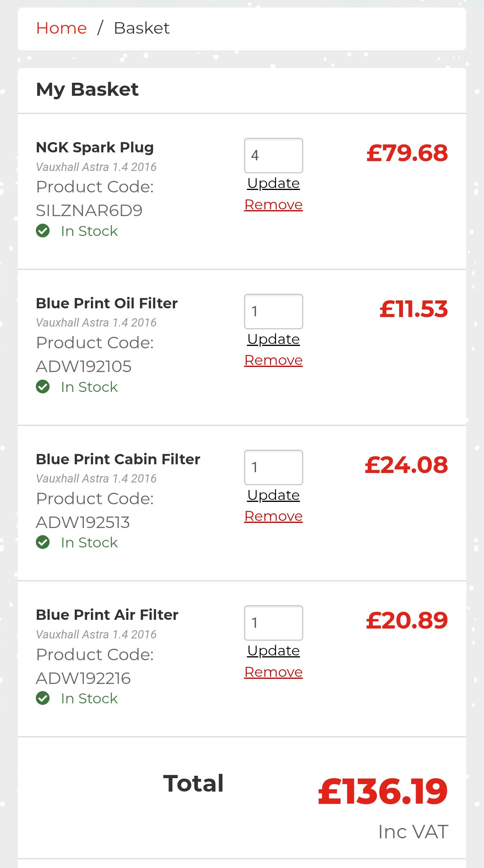Click the £136.19 total price

point(383,792)
